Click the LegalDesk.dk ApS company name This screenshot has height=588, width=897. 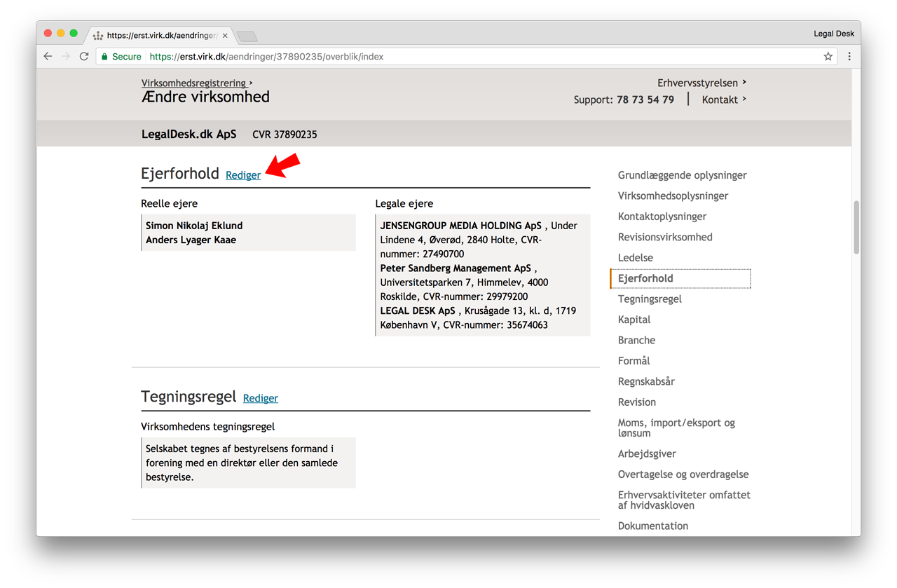[x=189, y=134]
